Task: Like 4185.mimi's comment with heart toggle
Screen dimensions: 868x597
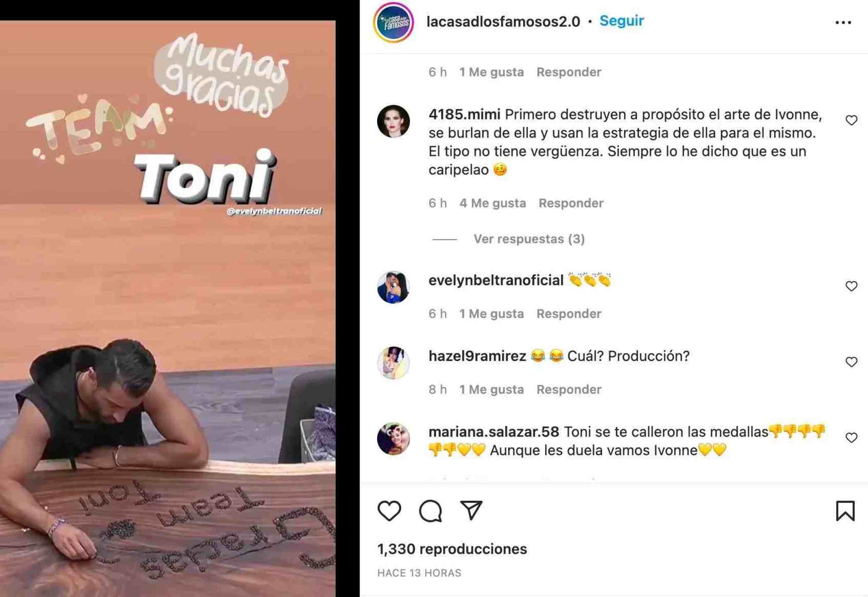Action: tap(851, 120)
